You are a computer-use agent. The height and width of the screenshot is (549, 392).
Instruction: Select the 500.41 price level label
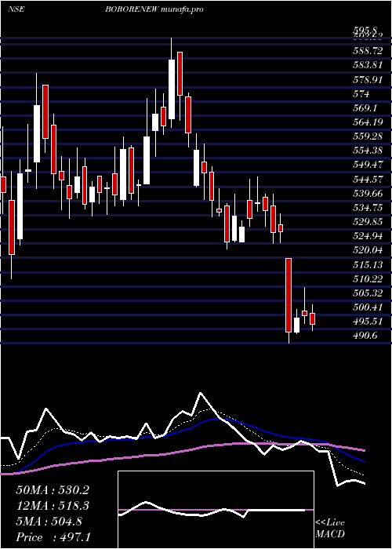click(x=367, y=307)
